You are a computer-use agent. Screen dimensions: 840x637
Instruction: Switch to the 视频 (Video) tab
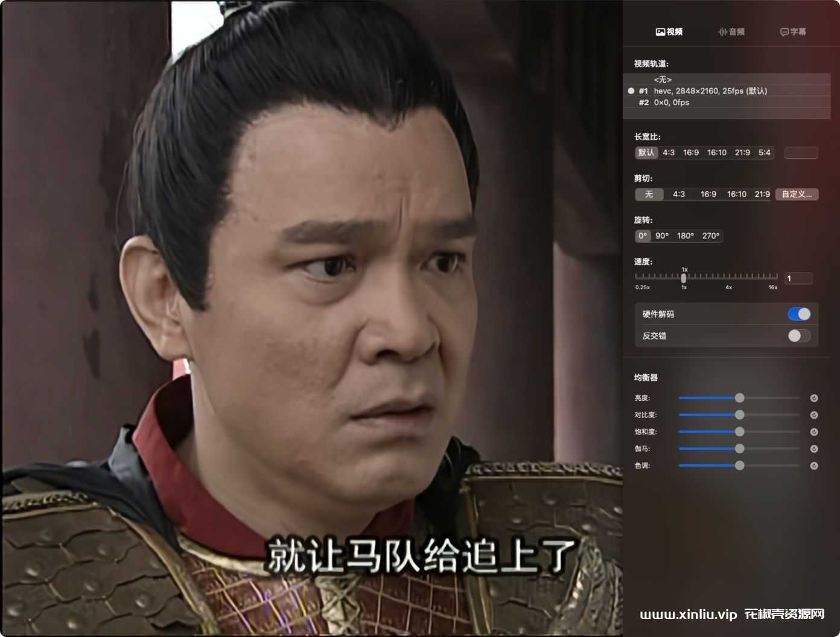[x=669, y=31]
